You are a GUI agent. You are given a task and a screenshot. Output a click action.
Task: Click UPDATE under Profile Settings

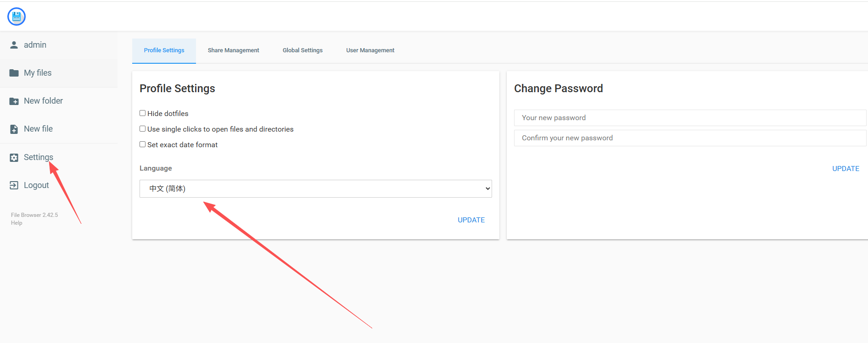[x=471, y=220]
